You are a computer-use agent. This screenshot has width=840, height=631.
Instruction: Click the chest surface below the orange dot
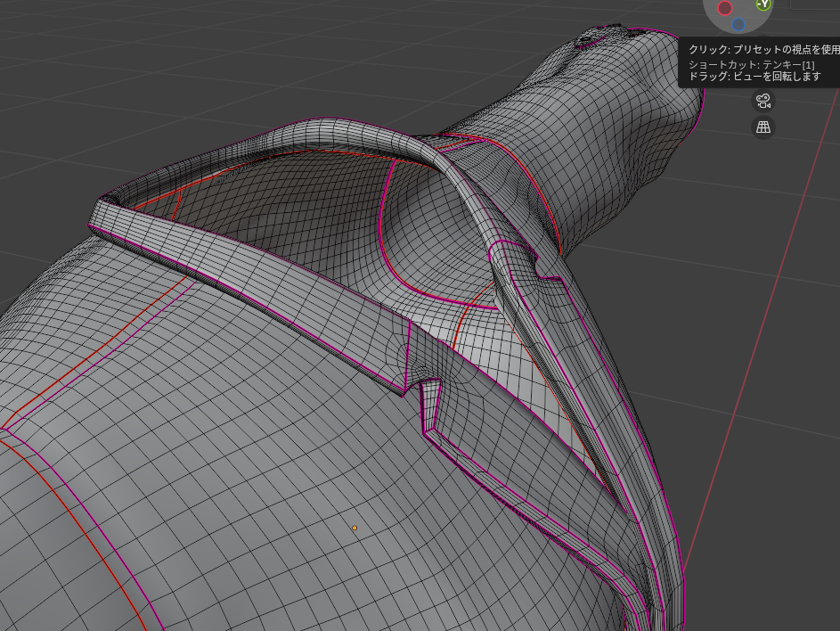click(356, 579)
